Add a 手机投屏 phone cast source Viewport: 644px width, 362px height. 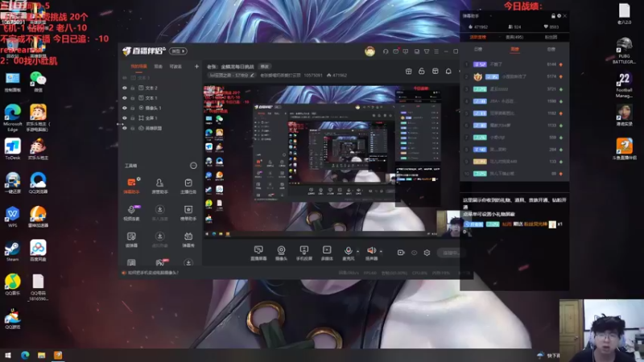(x=304, y=253)
